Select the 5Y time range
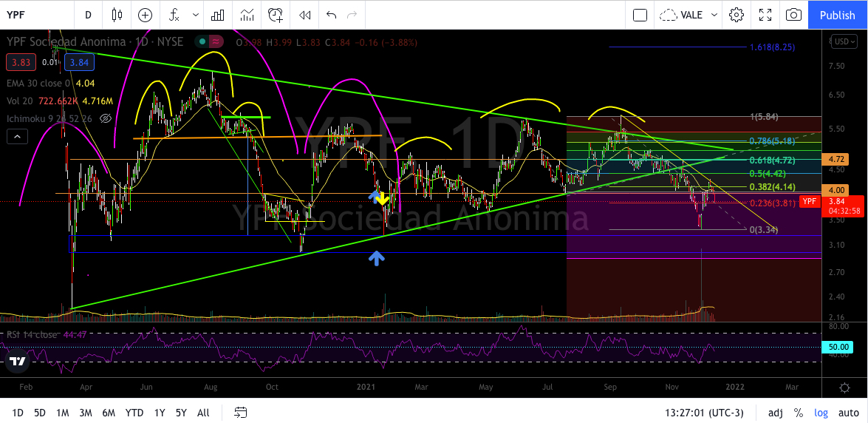The height and width of the screenshot is (423, 868). 181,413
